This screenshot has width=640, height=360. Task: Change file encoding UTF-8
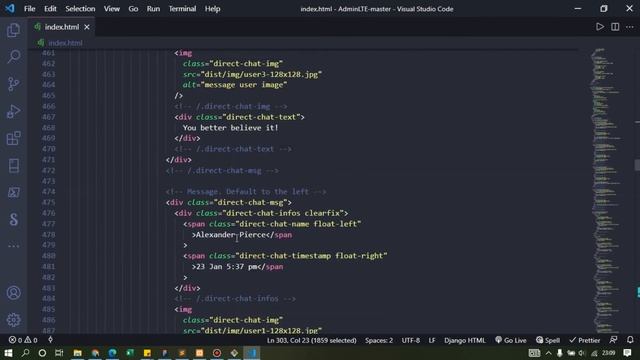(x=410, y=340)
